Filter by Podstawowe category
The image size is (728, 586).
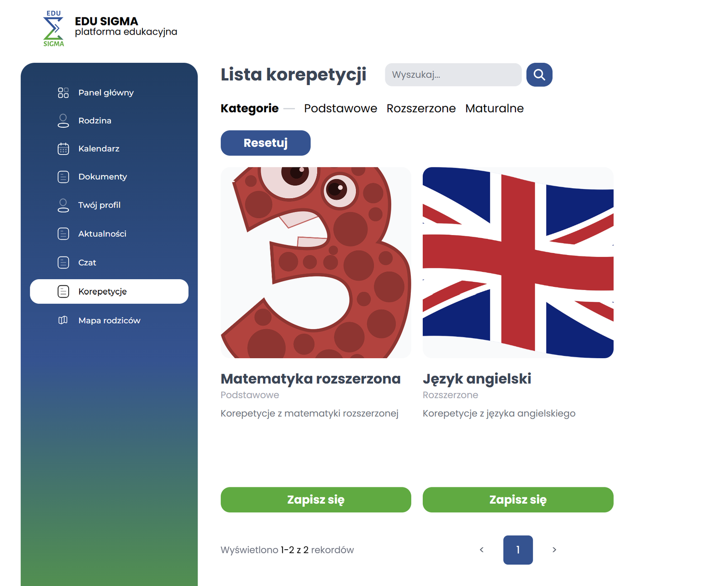(340, 108)
